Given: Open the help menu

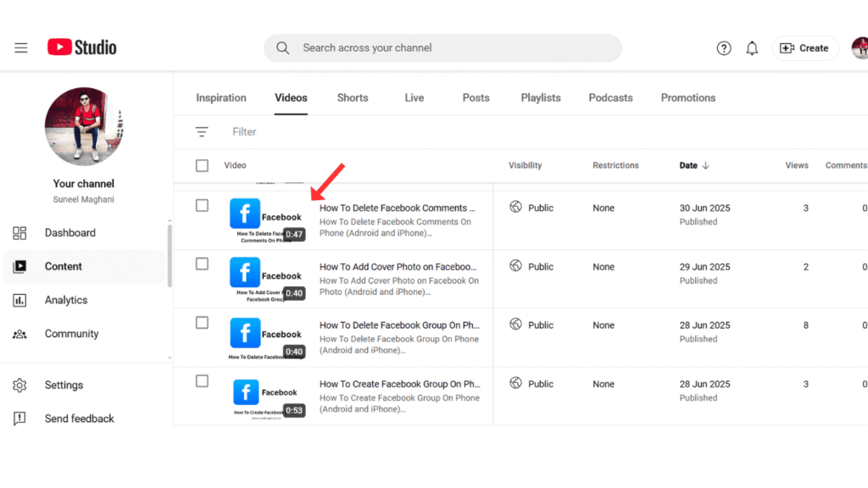Looking at the screenshot, I should pyautogui.click(x=723, y=48).
